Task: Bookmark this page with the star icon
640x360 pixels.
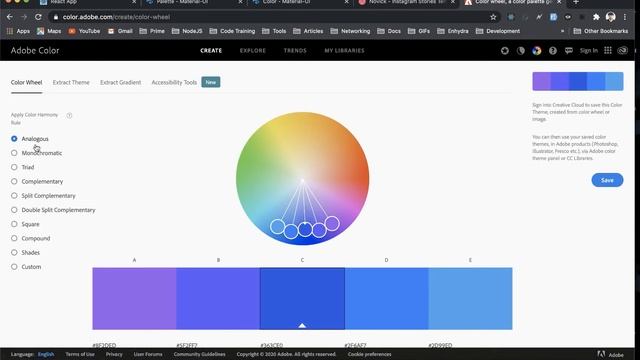Action: [x=493, y=17]
